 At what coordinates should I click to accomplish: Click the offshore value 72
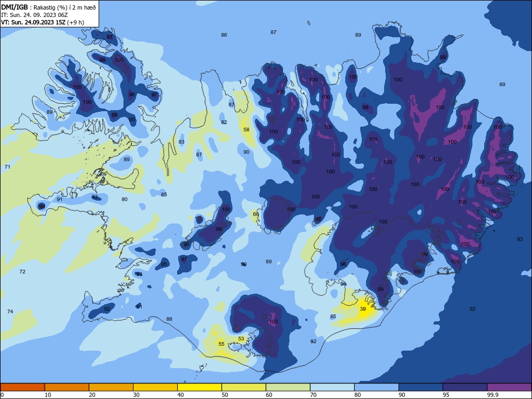click(22, 271)
